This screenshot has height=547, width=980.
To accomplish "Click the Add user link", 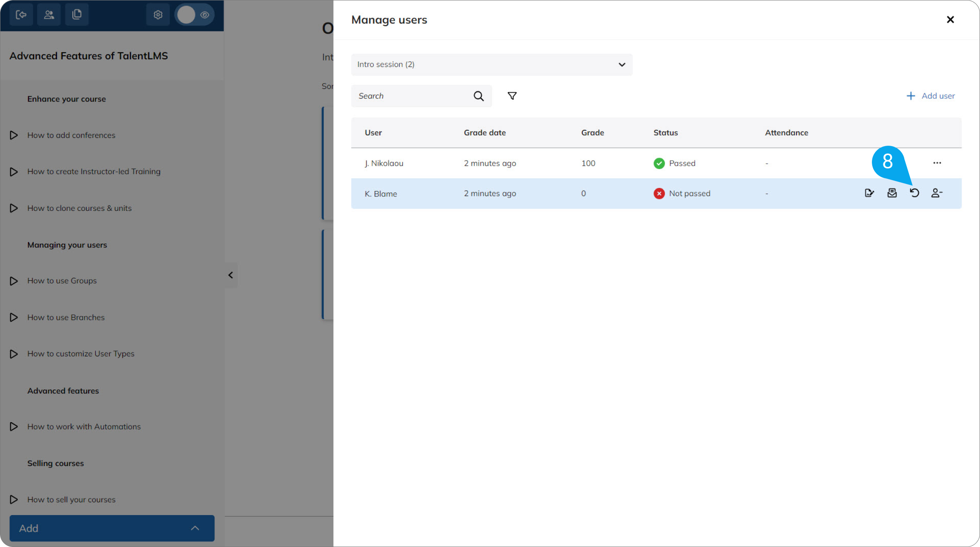I will click(x=931, y=96).
